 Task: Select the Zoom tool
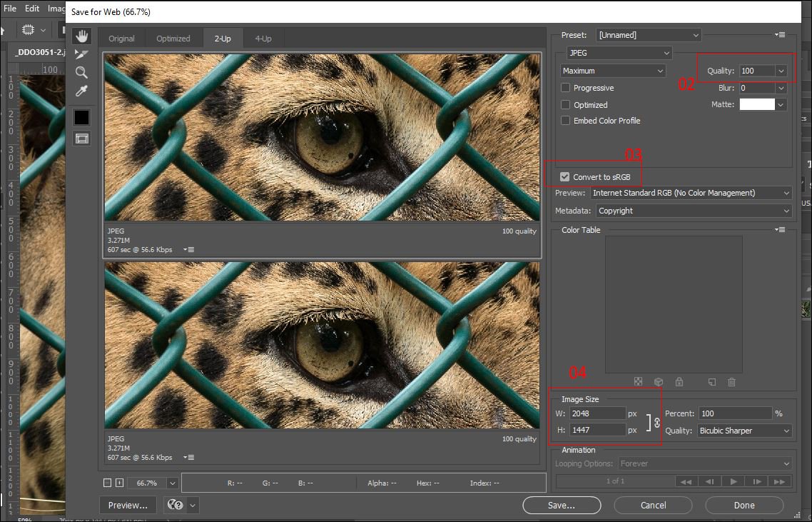pyautogui.click(x=81, y=71)
